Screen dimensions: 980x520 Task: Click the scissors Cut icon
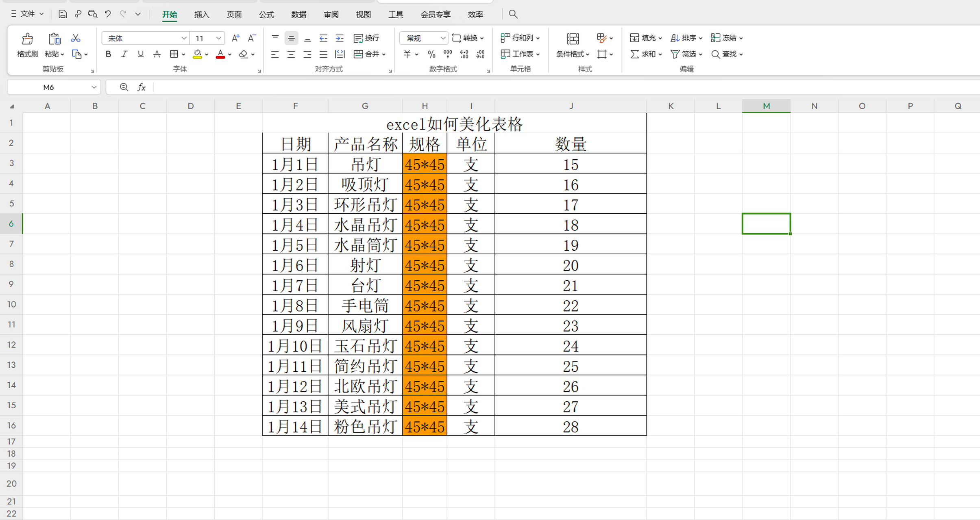75,38
